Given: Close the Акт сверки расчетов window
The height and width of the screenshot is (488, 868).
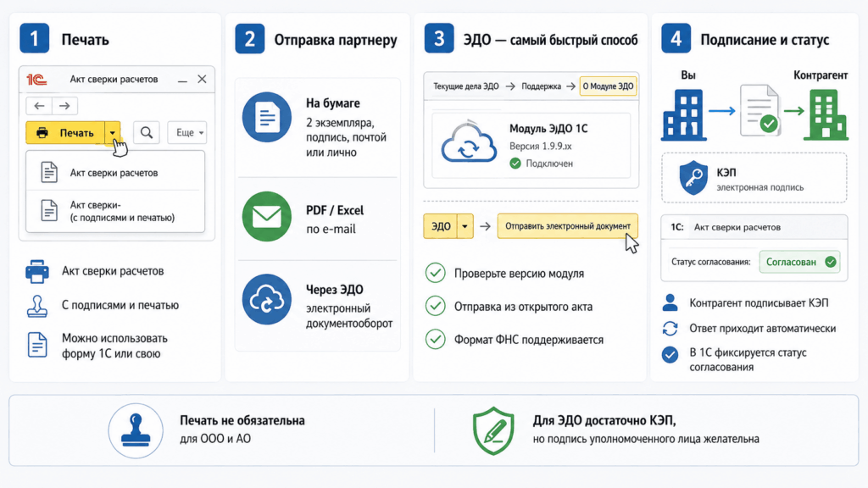Looking at the screenshot, I should coord(202,79).
